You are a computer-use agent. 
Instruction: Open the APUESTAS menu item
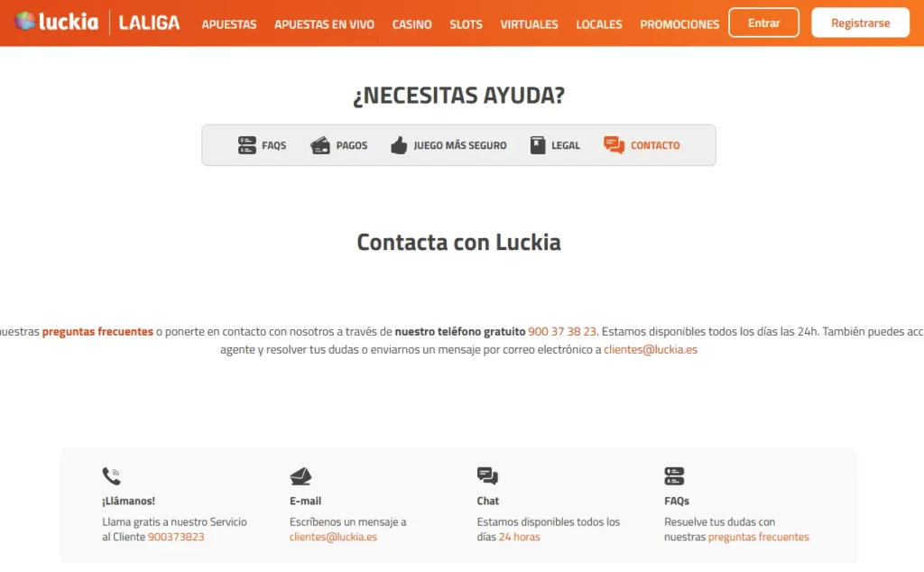[228, 24]
